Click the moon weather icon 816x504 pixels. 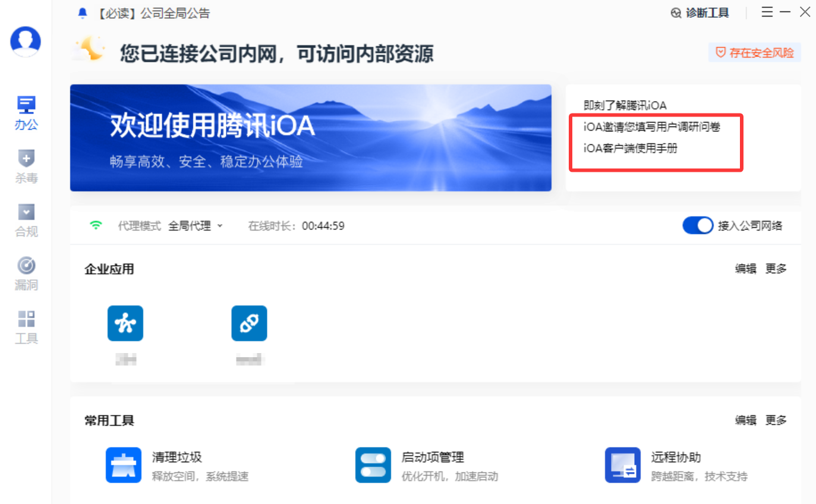pyautogui.click(x=90, y=49)
